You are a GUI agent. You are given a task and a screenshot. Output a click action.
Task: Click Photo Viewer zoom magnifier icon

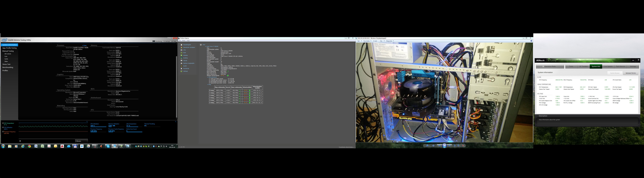pyautogui.click(x=427, y=146)
